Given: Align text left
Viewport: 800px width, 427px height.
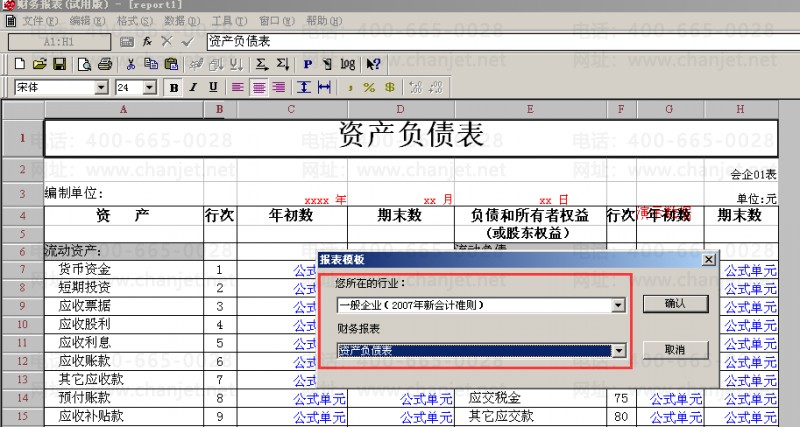Looking at the screenshot, I should (237, 87).
